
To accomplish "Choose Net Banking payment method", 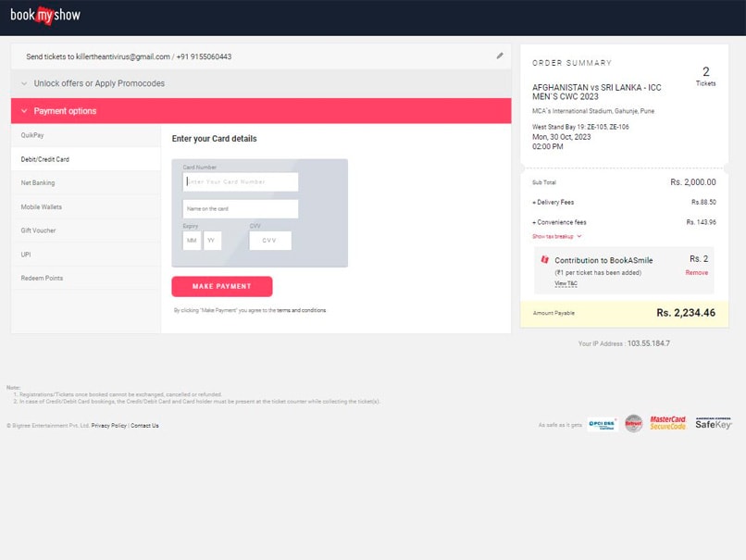I will click(86, 182).
